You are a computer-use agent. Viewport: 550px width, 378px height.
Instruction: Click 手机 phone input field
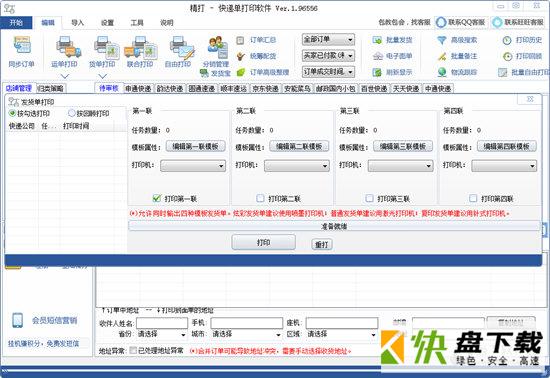coord(247,323)
